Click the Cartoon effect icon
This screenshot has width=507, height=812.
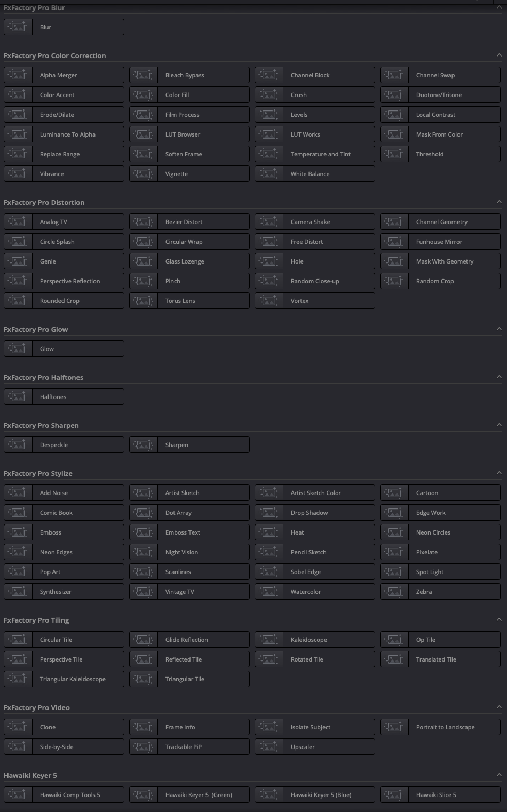(x=394, y=493)
